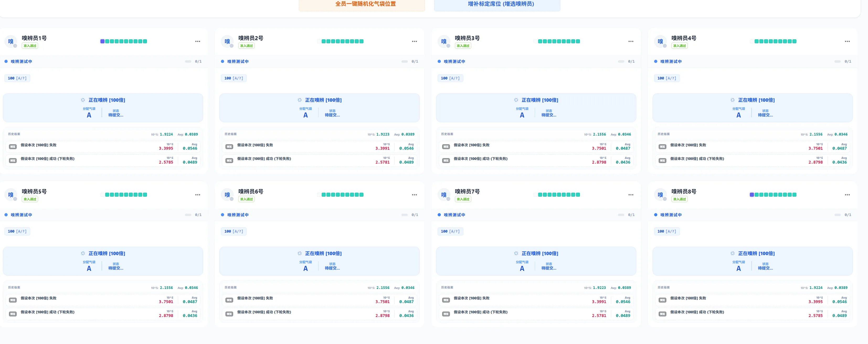Click the 2.5781 value on 嗅辨员2号 card
868x344 pixels.
[x=383, y=162]
